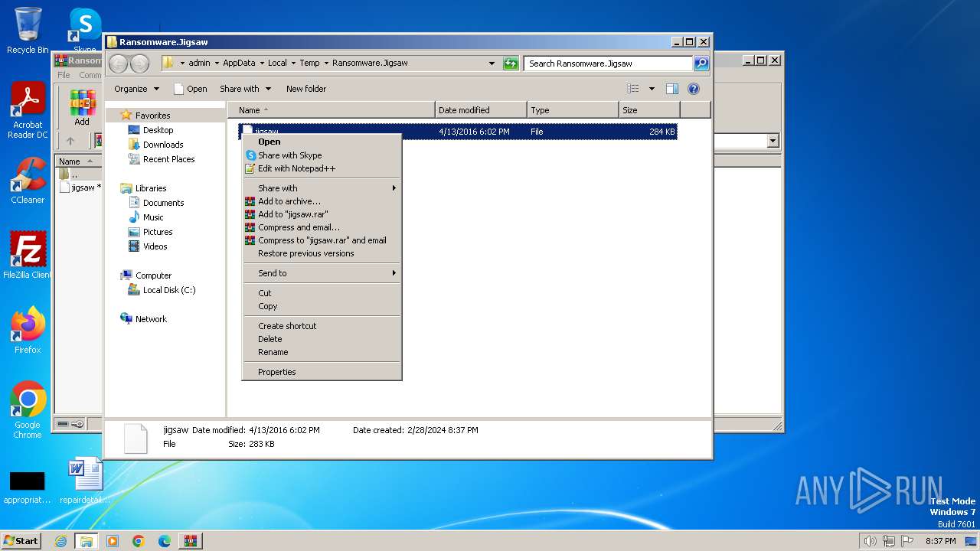The width and height of the screenshot is (980, 551).
Task: Select Create shortcut entry
Action: pyautogui.click(x=322, y=326)
